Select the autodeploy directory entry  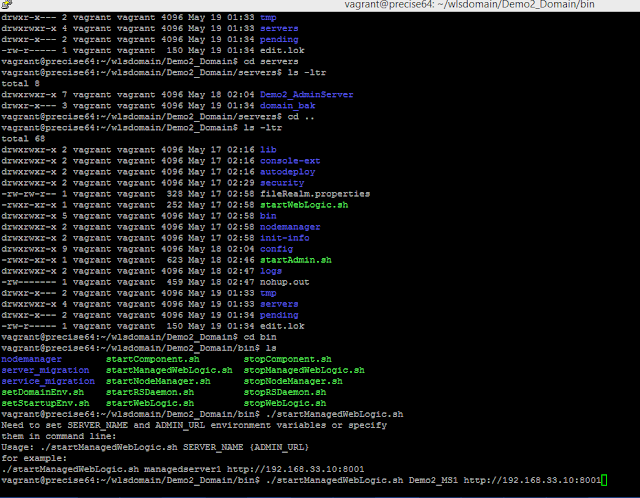[x=287, y=172]
